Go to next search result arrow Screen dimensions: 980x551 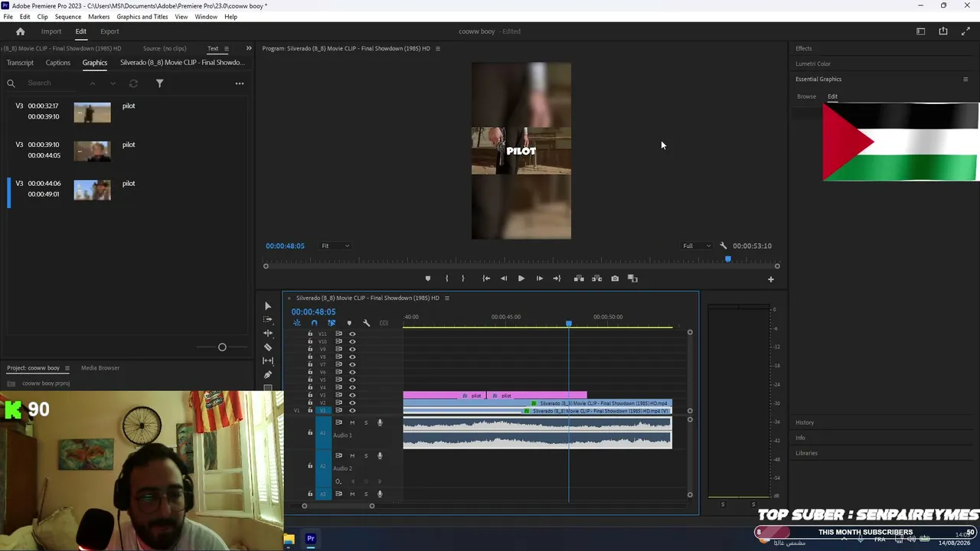113,83
